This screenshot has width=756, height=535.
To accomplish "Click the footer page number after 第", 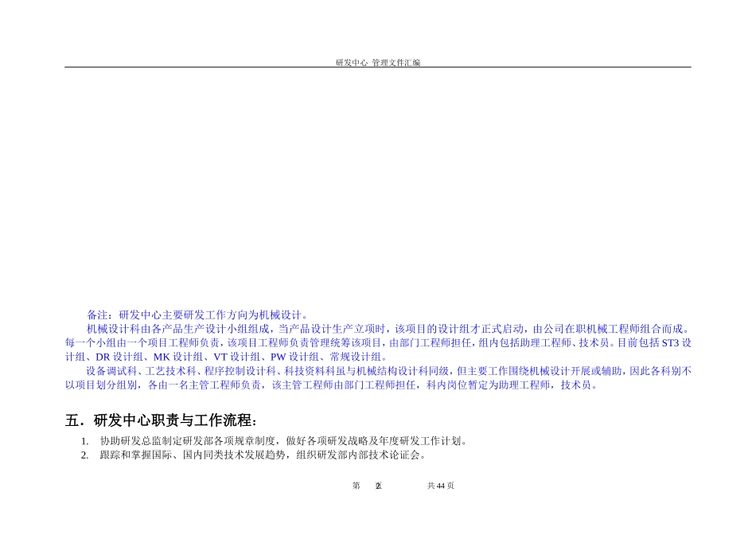I will tap(379, 486).
